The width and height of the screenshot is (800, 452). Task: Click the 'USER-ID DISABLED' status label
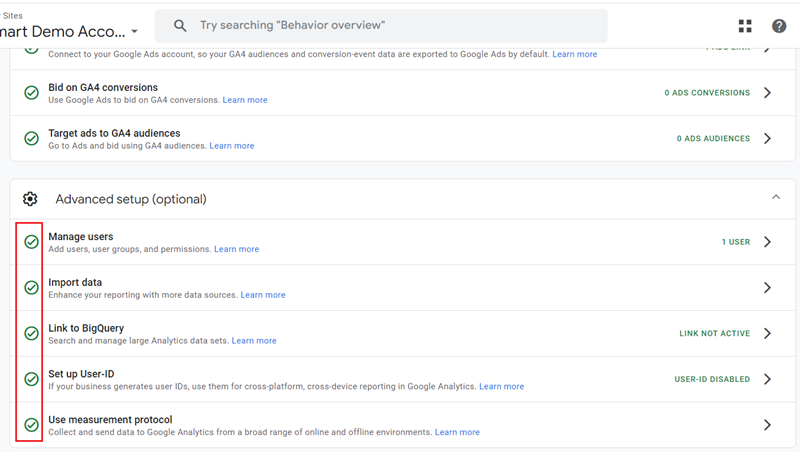tap(712, 380)
